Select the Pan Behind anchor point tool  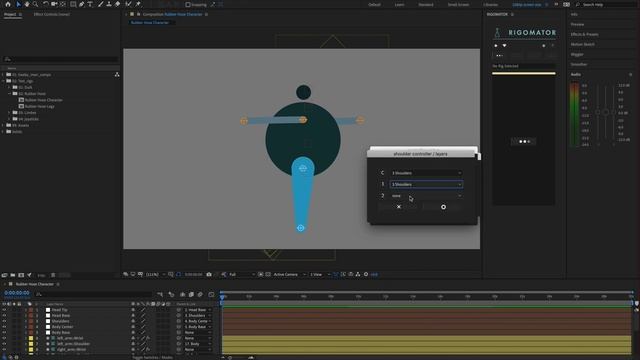[x=63, y=4]
